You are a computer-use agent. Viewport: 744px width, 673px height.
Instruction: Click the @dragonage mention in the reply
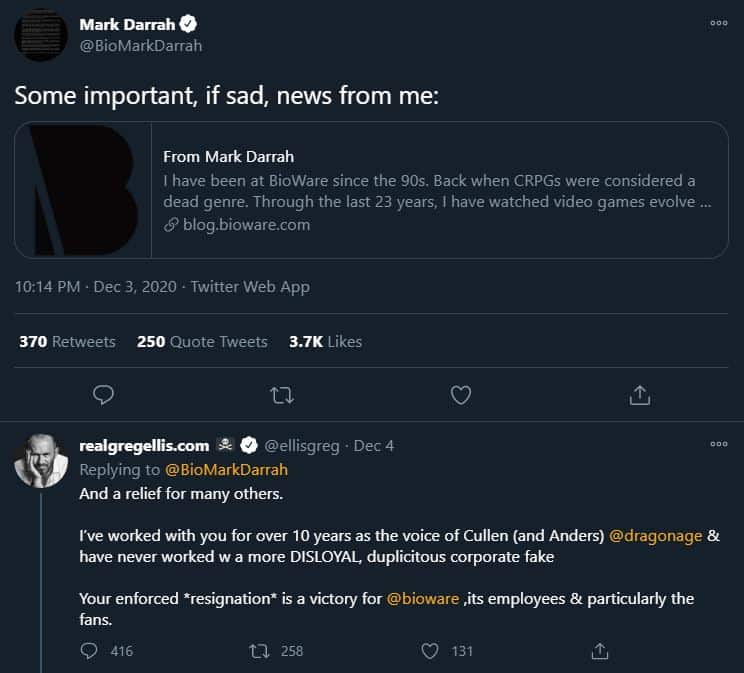656,536
